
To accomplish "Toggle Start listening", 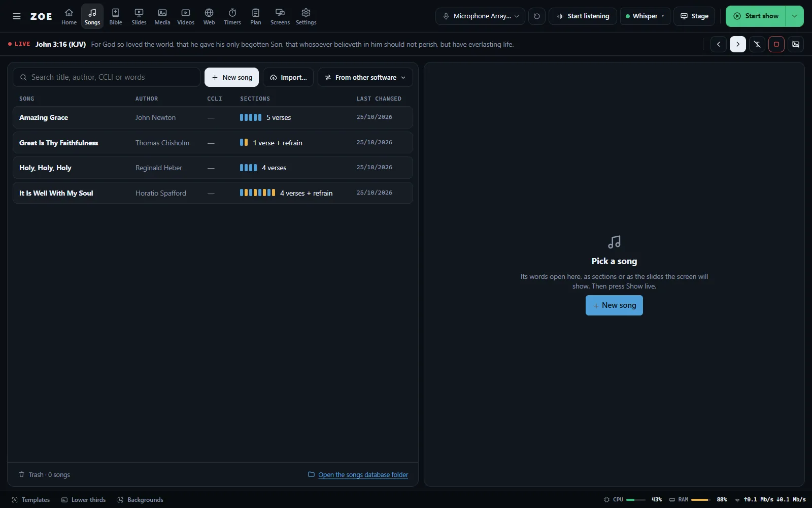I will pos(583,16).
